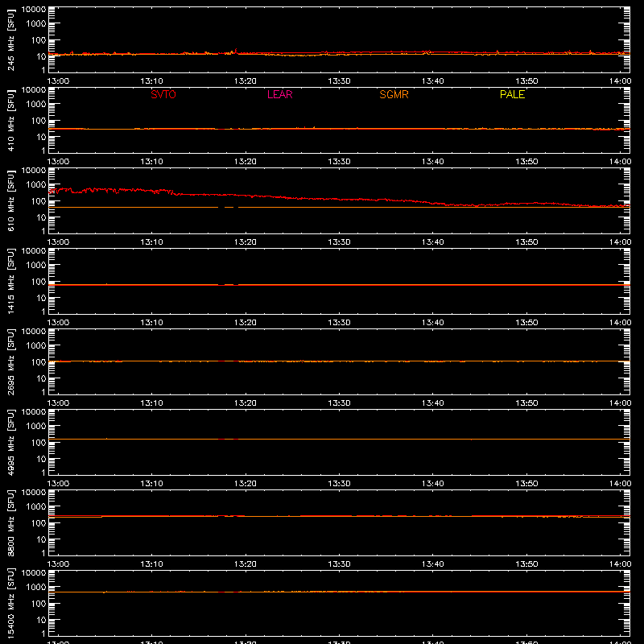Click the 15400 MHz [SFU] axis title
Screen dimensions: 644x644
pyautogui.click(x=10, y=603)
